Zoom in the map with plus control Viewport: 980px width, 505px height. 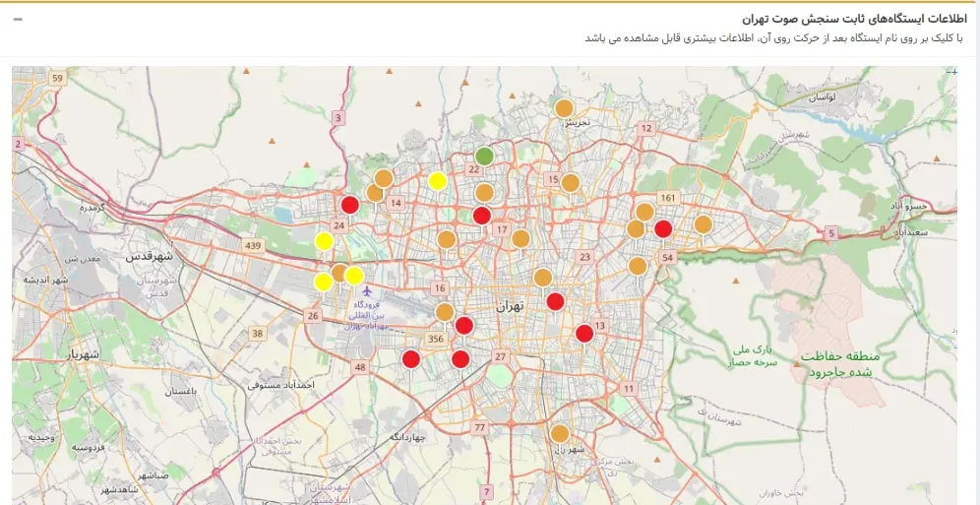click(953, 73)
